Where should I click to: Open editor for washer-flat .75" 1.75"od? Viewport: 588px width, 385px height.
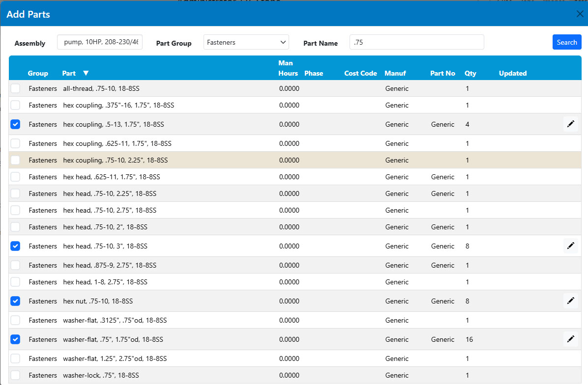coord(570,339)
